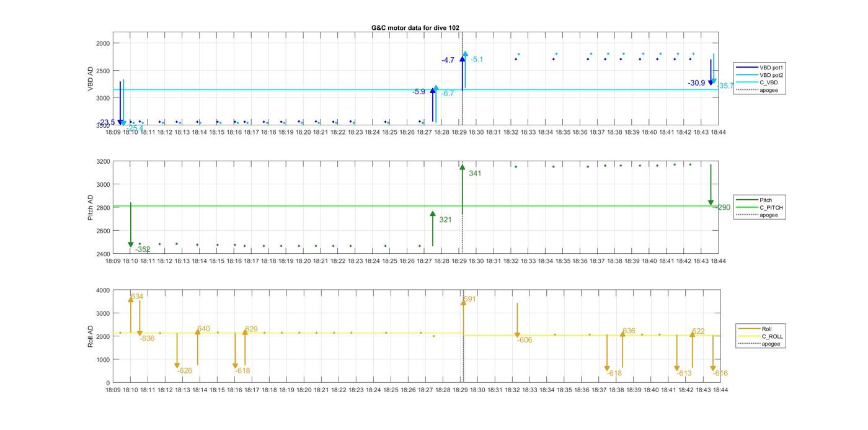Click the '-4.7' VBD data label
This screenshot has width=868, height=430.
coord(448,60)
